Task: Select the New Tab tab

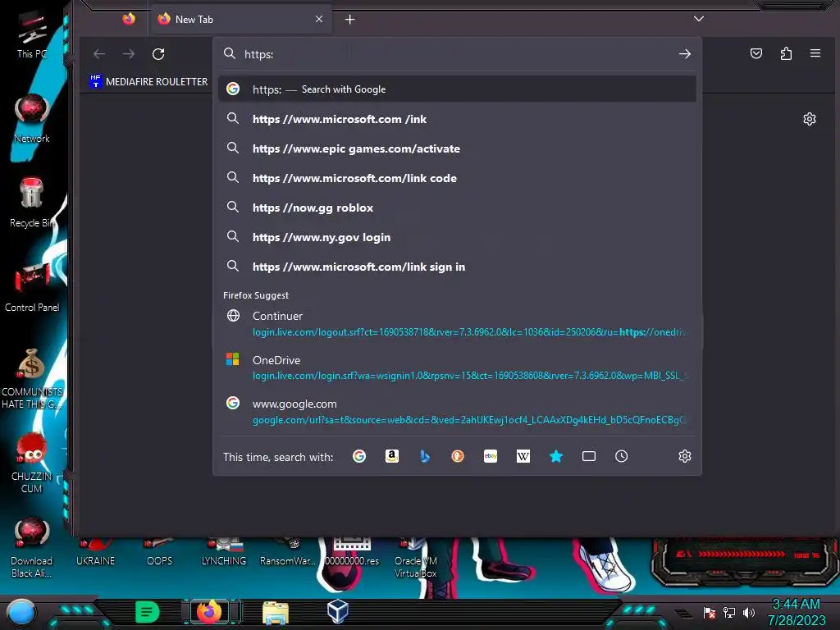Action: tap(241, 20)
